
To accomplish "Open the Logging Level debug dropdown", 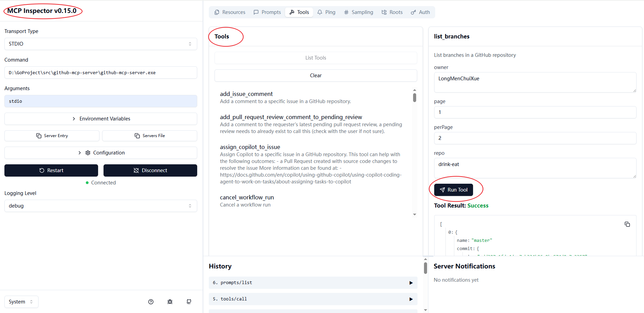I will click(x=101, y=206).
